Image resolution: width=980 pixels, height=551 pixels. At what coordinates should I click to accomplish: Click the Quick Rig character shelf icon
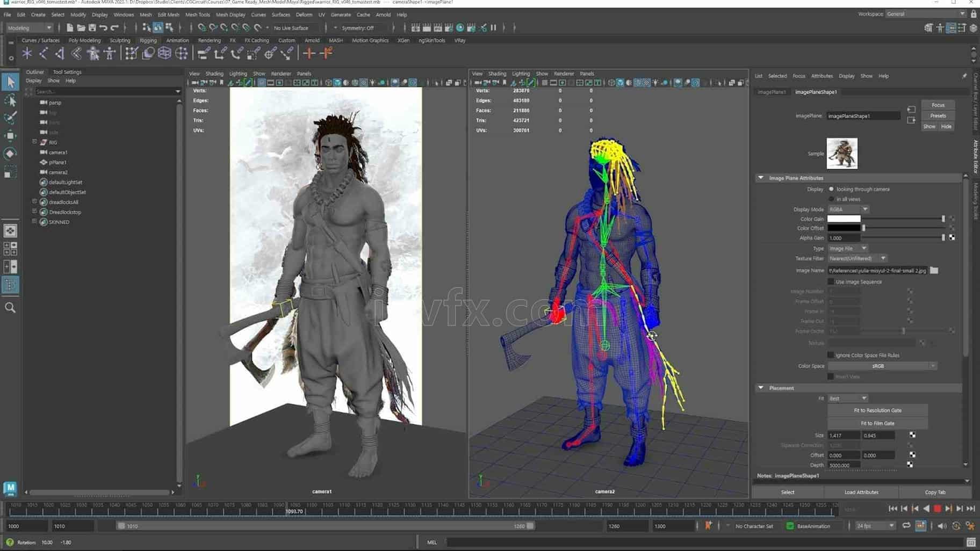click(93, 53)
